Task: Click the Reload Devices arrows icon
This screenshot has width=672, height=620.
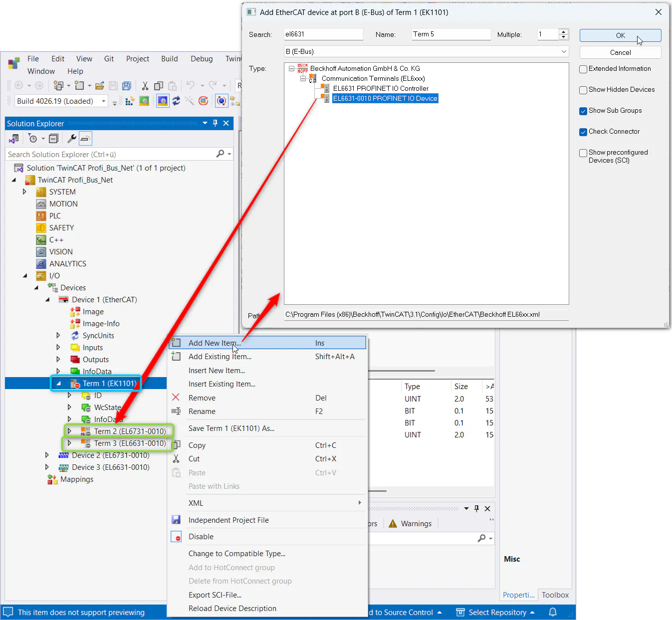Action: pos(176,101)
